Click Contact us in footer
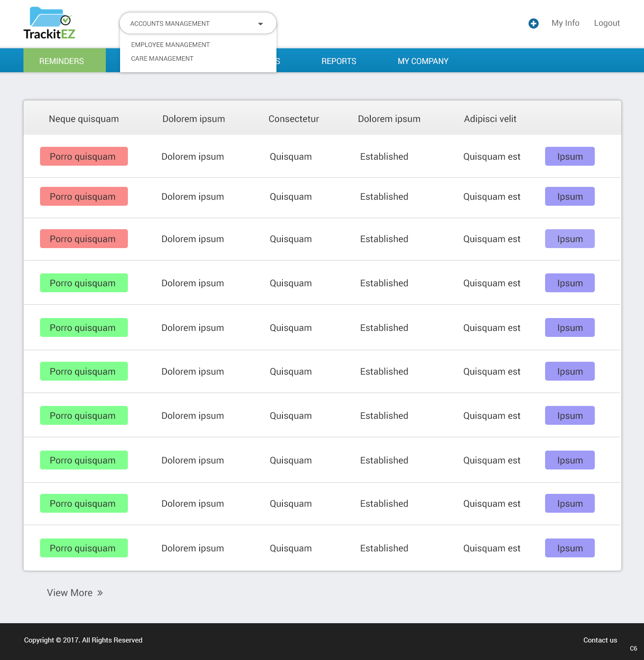The image size is (644, 660). point(600,640)
